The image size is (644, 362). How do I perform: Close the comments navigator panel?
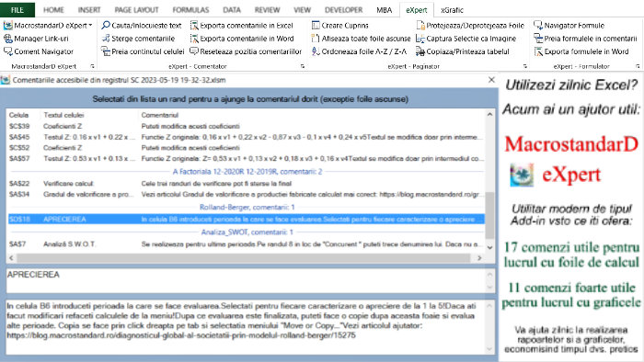point(491,80)
